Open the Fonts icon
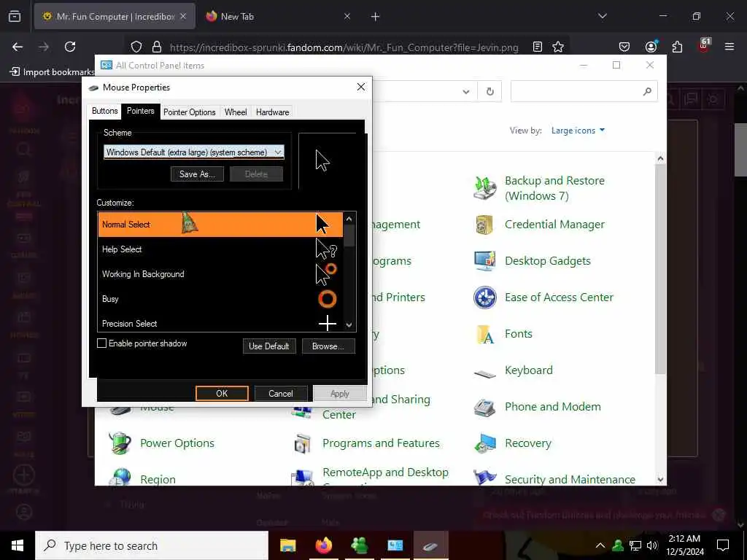The image size is (747, 560). [484, 334]
